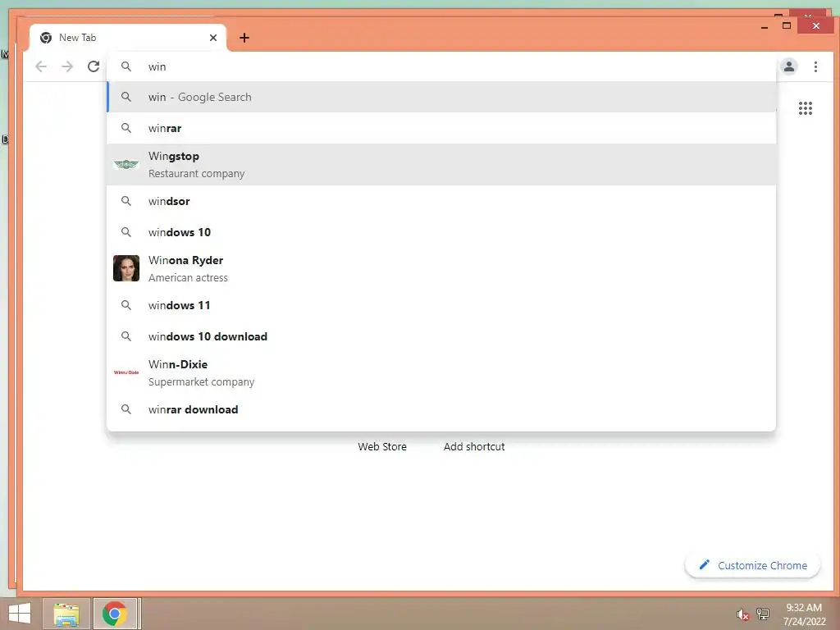Select the Wingstop restaurant suggestion
The width and height of the screenshot is (840, 630).
tap(441, 164)
